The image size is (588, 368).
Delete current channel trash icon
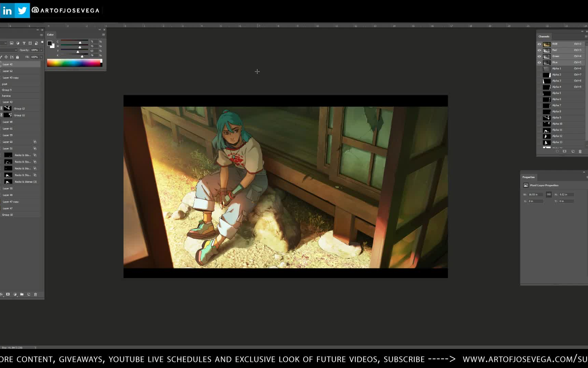tap(580, 151)
